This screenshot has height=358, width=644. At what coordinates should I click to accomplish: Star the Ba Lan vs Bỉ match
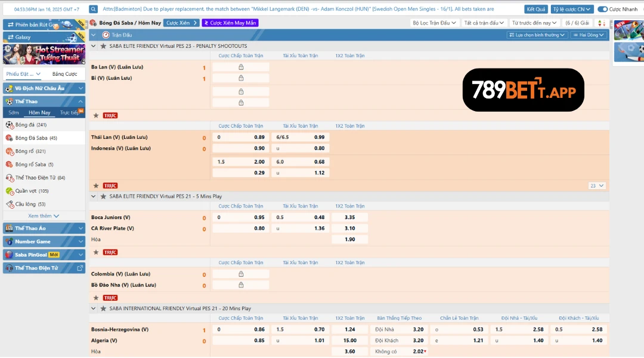click(x=96, y=116)
